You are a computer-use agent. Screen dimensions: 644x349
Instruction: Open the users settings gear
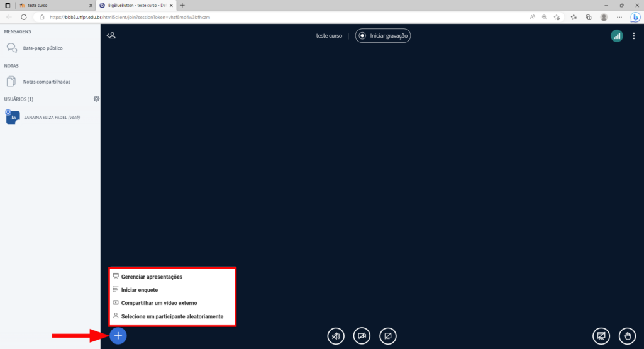96,99
